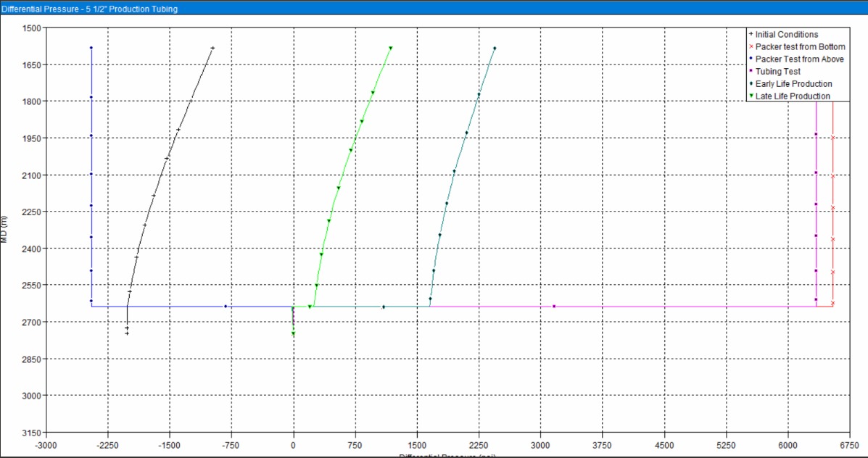
Task: Click top data point of teal curve
Action: (495, 49)
